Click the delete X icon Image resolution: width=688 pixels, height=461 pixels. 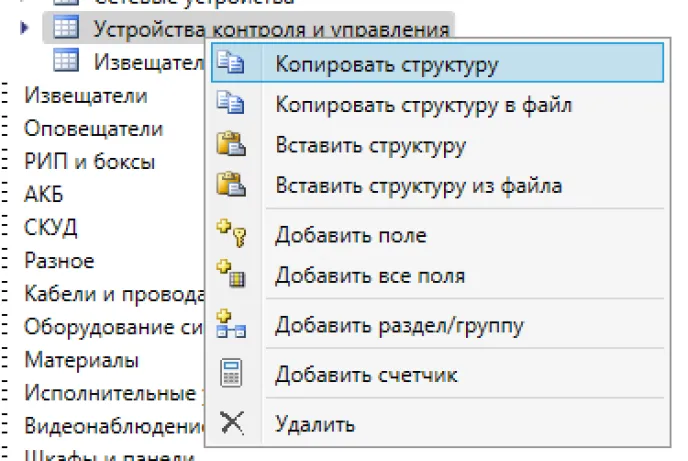(x=231, y=424)
